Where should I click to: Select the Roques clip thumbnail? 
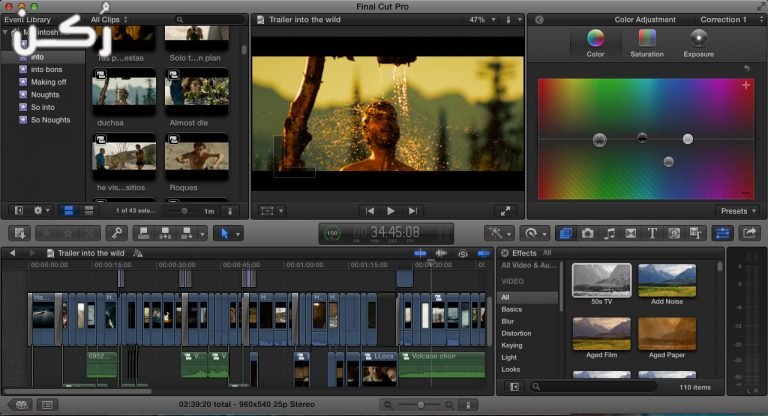point(196,155)
